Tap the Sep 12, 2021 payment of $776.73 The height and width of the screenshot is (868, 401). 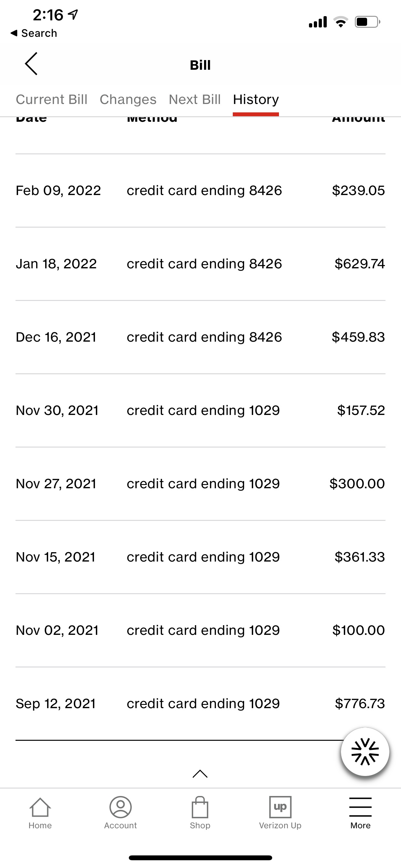[x=200, y=704]
